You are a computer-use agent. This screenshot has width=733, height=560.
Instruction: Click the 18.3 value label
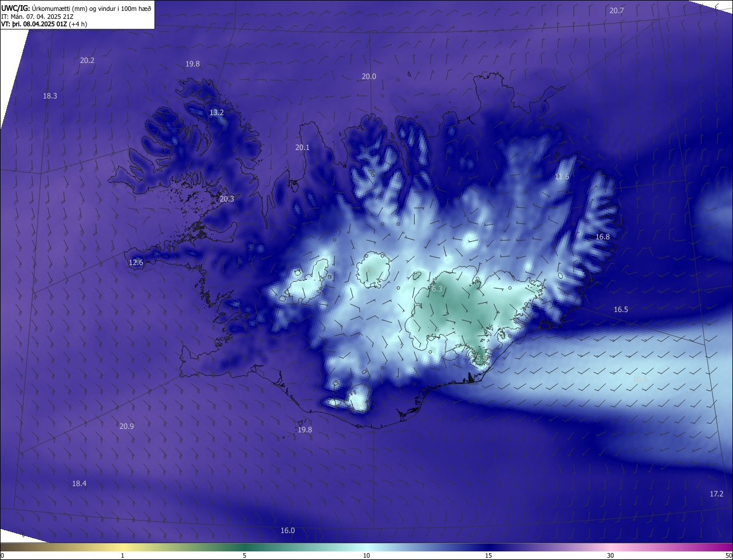pos(50,96)
